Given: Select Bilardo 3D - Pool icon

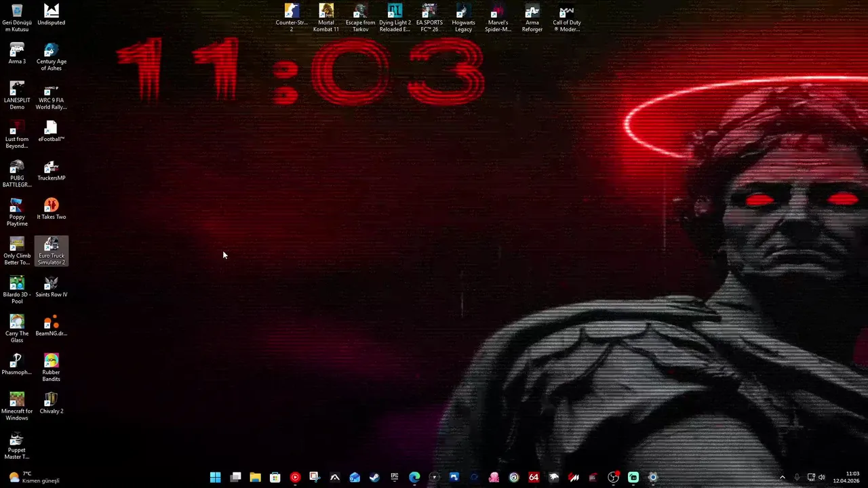Looking at the screenshot, I should (17, 290).
